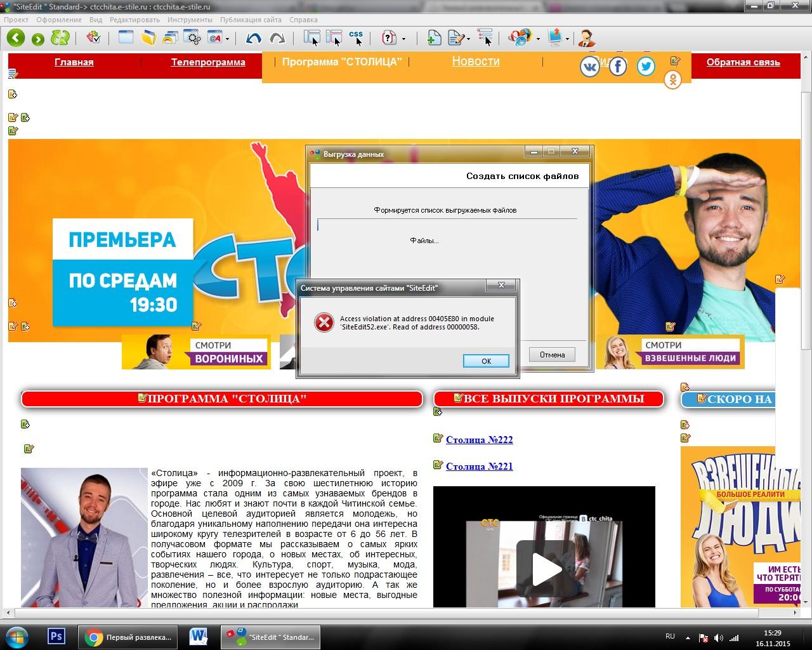Open dropdown arrow next to @A icon

point(227,39)
